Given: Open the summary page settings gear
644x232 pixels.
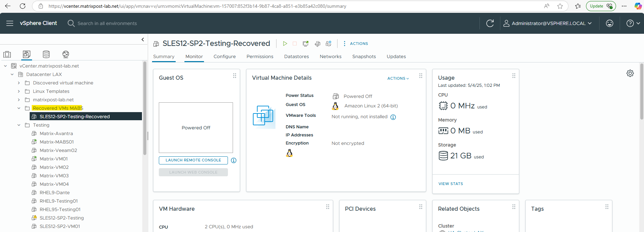Looking at the screenshot, I should click(630, 73).
